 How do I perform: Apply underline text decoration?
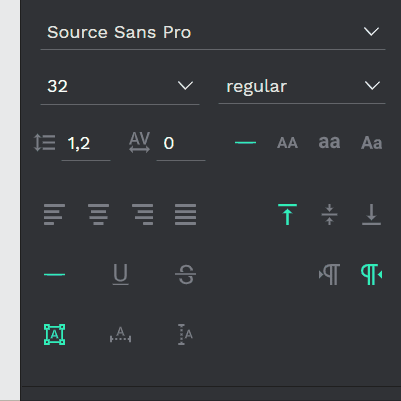[120, 274]
